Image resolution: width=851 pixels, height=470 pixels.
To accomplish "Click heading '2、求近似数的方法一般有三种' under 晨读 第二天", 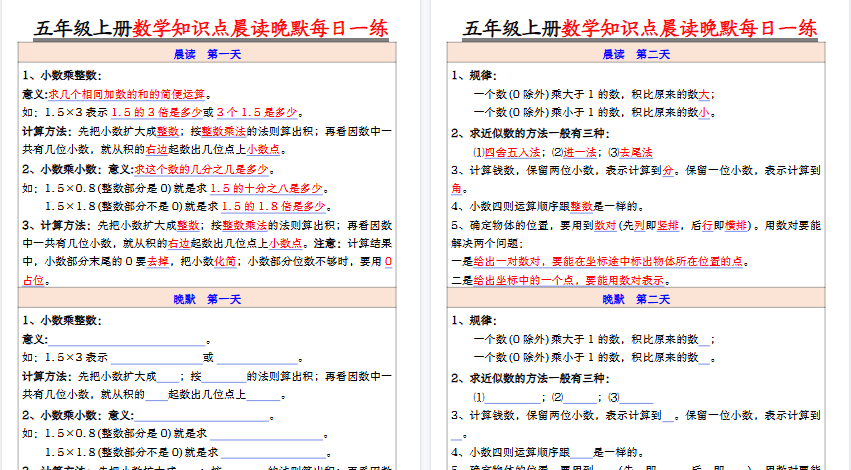I will [530, 134].
